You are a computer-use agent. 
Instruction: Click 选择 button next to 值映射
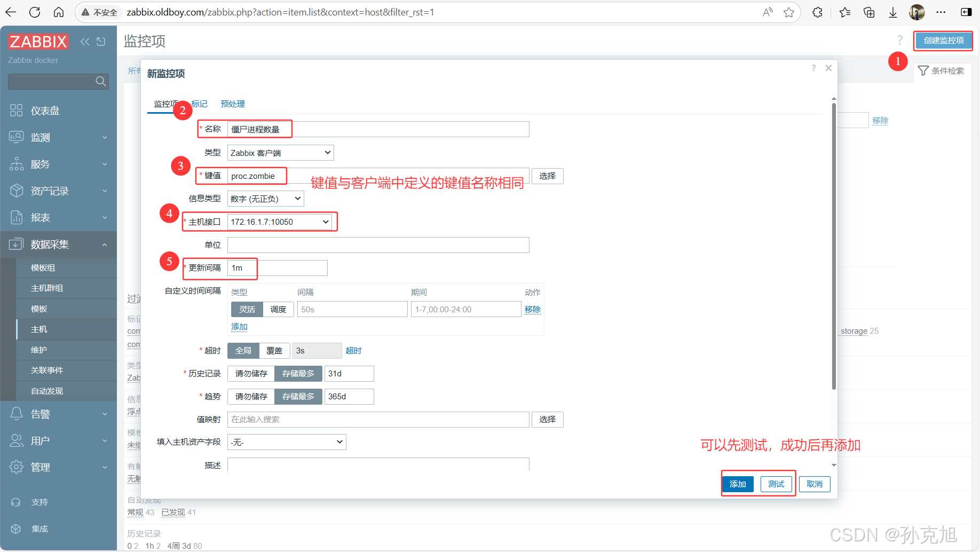click(x=548, y=420)
